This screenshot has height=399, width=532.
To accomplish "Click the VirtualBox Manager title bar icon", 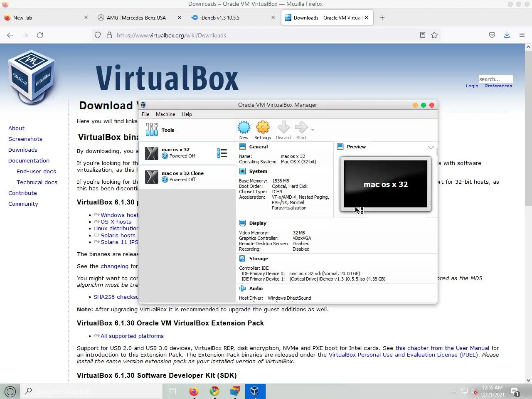I will tap(143, 105).
